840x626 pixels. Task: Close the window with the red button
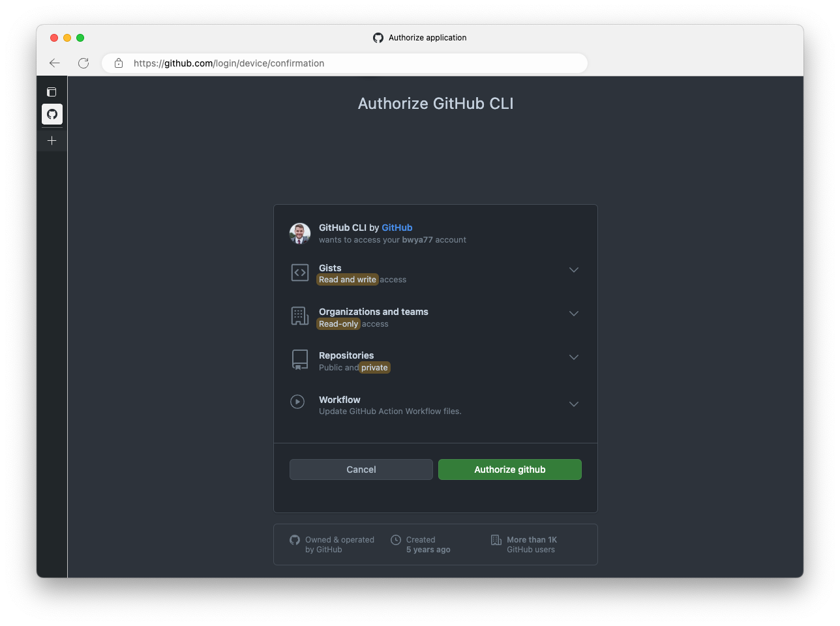(54, 38)
